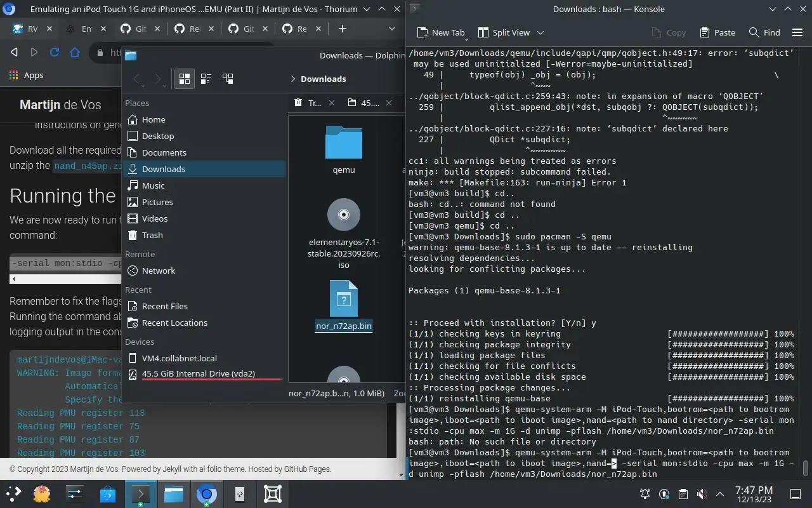Image resolution: width=812 pixels, height=508 pixels.
Task: Switch Dolphin to Icons view mode
Action: [185, 79]
